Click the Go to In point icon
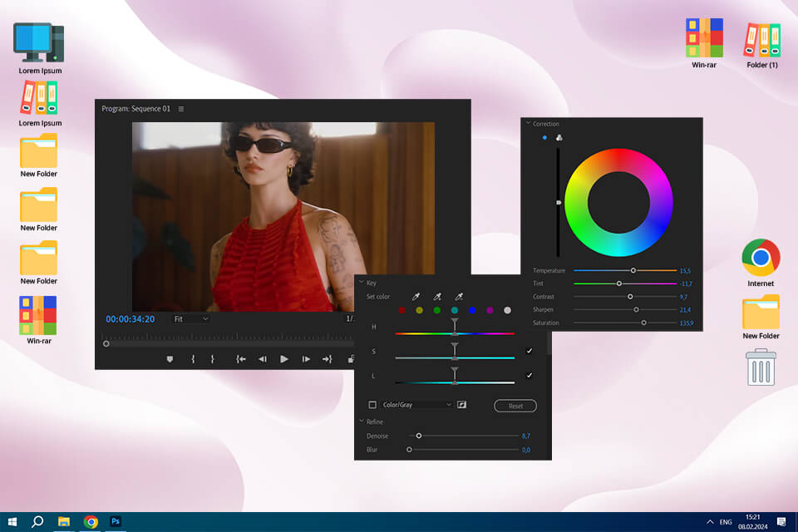The height and width of the screenshot is (532, 798). (x=241, y=359)
